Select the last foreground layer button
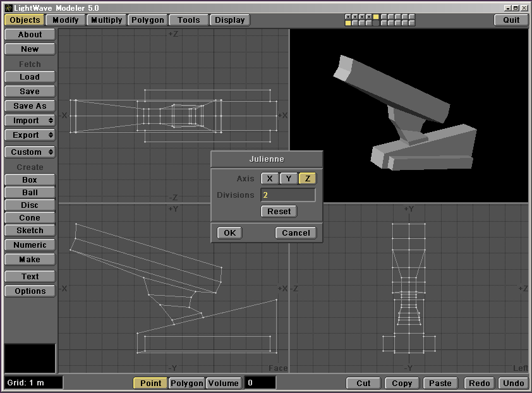 (x=411, y=16)
